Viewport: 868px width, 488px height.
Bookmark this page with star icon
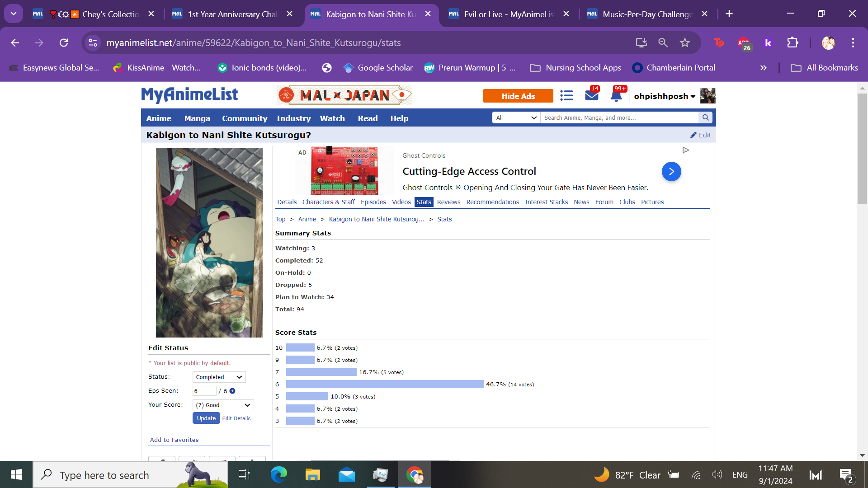685,42
